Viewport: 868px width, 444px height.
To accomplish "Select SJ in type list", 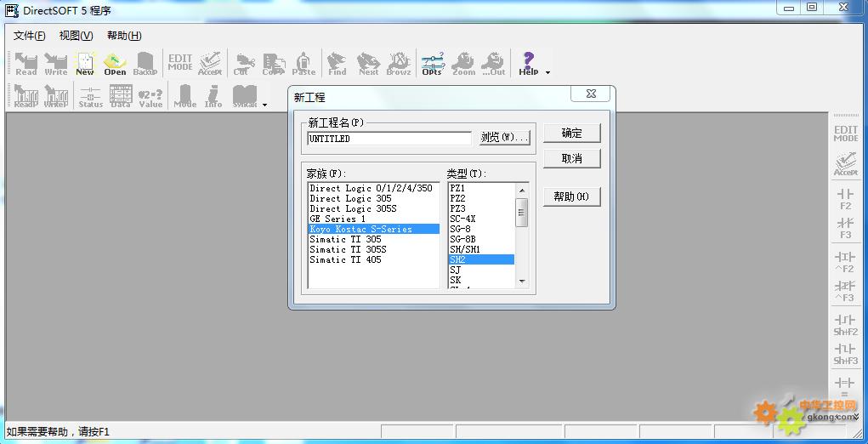I will 481,270.
